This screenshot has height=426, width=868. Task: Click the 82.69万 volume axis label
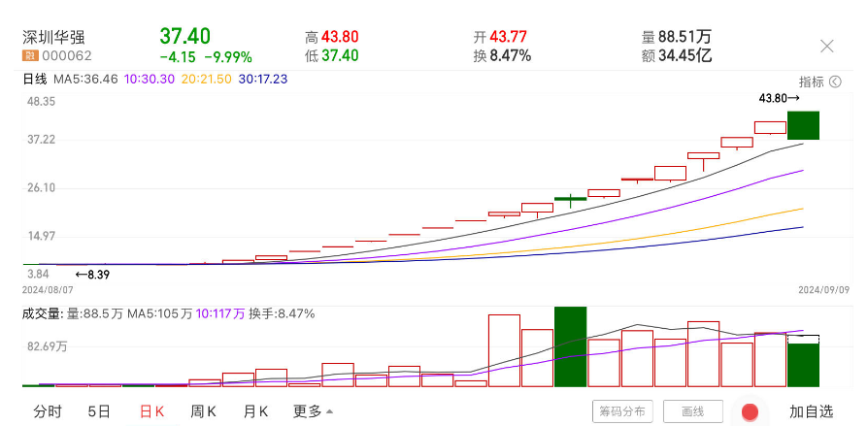pos(47,346)
